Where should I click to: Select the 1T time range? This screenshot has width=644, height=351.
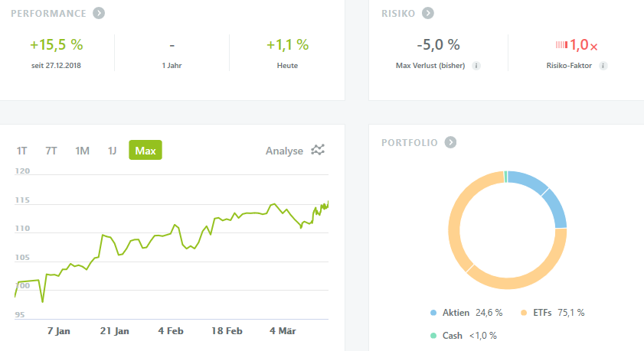tap(23, 151)
